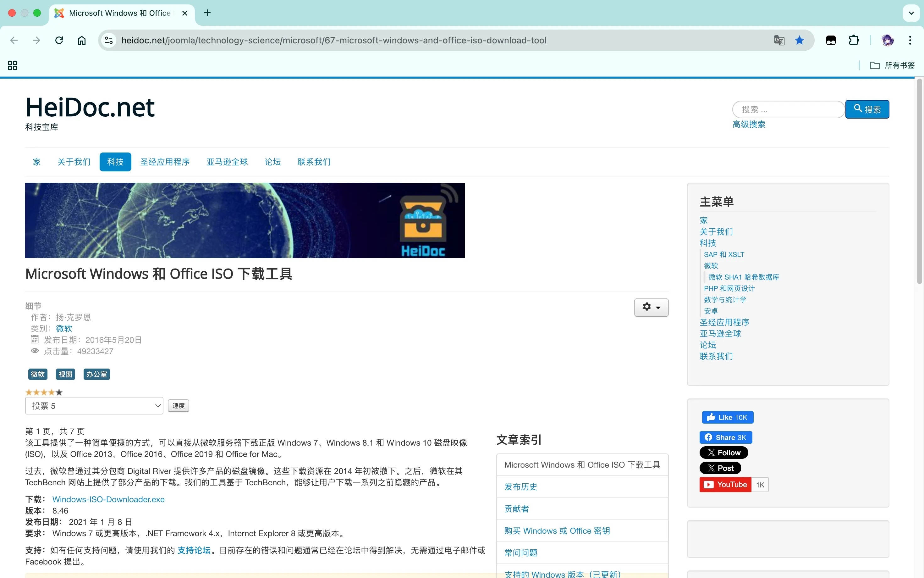Click the browser home icon

(x=81, y=40)
